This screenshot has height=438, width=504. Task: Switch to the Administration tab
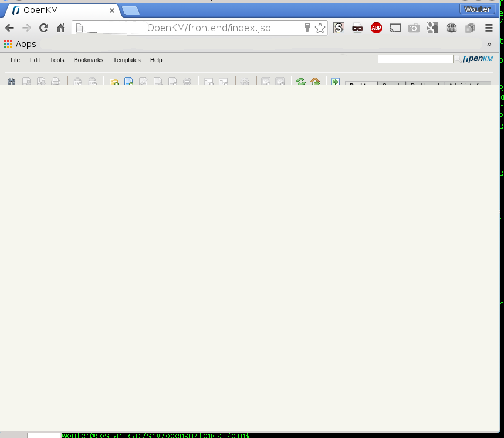[x=467, y=85]
